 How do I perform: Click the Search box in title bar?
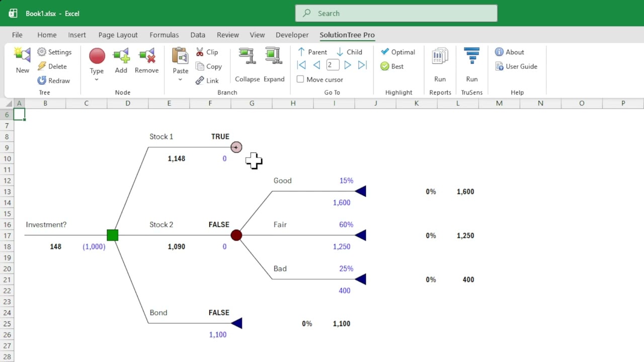[x=396, y=14]
